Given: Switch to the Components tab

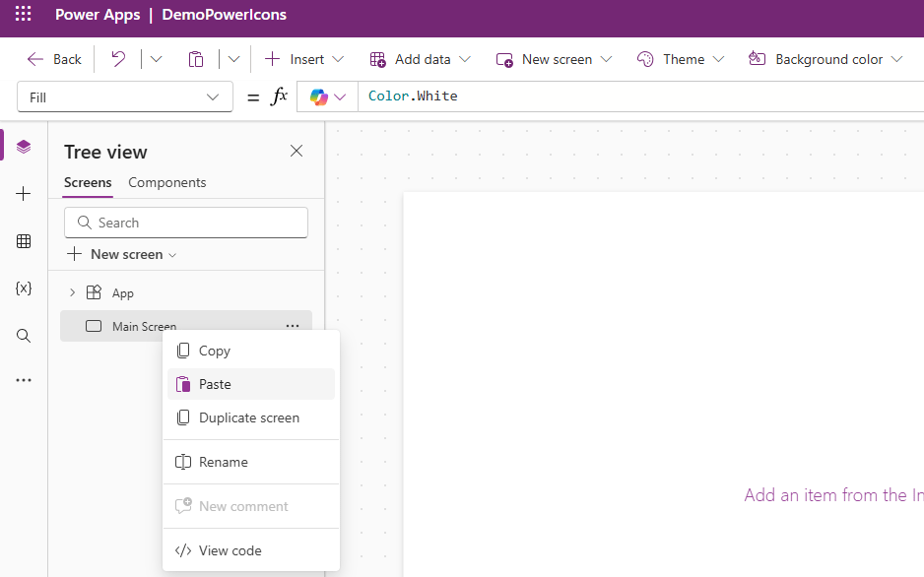Looking at the screenshot, I should tap(167, 182).
